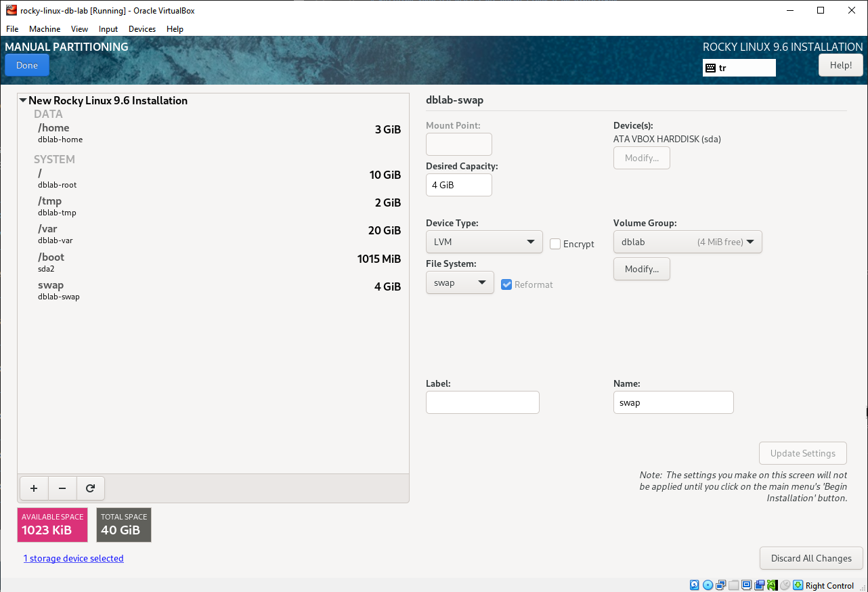
Task: Click the Modify button under Volume Group
Action: (x=642, y=269)
